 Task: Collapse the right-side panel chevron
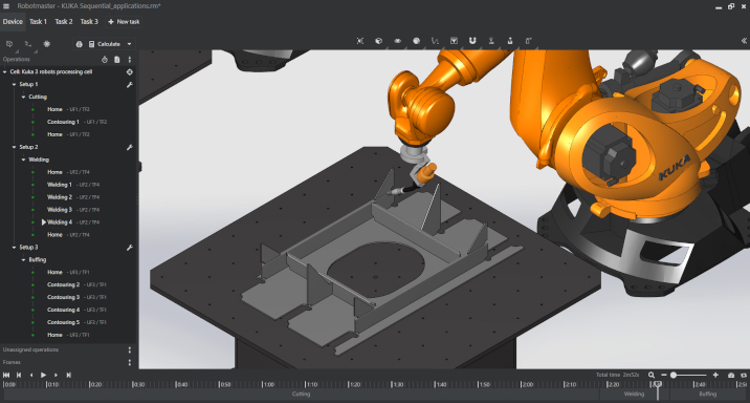(744, 41)
